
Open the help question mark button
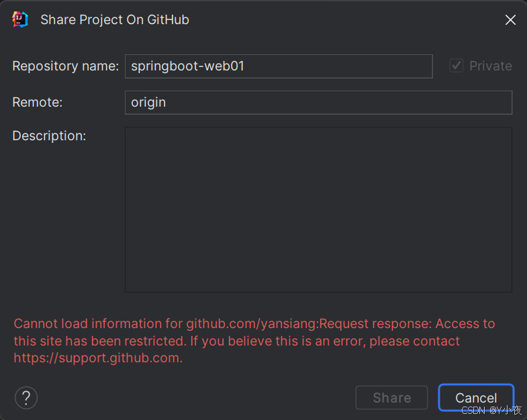(x=26, y=398)
